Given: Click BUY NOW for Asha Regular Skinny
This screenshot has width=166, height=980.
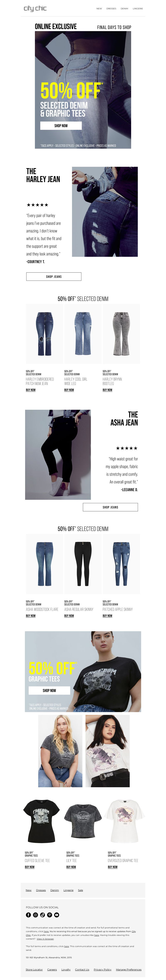Looking at the screenshot, I should 69,615.
